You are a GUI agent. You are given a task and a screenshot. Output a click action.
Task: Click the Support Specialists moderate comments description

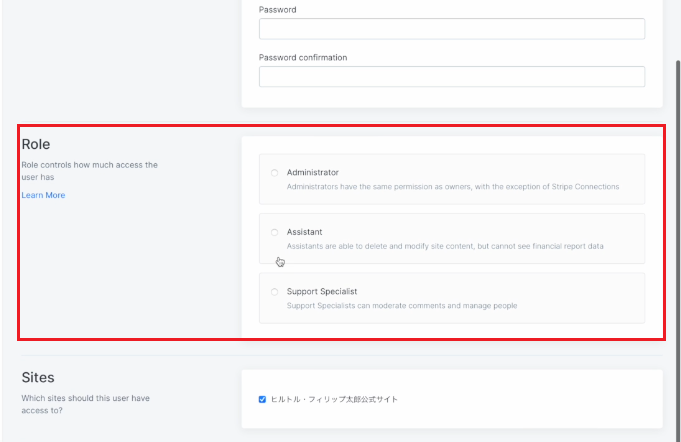tap(402, 306)
